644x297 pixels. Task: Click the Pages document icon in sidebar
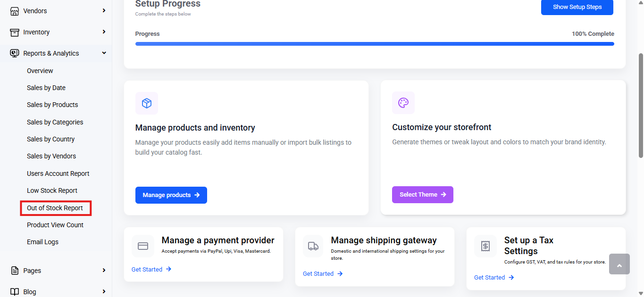click(15, 271)
